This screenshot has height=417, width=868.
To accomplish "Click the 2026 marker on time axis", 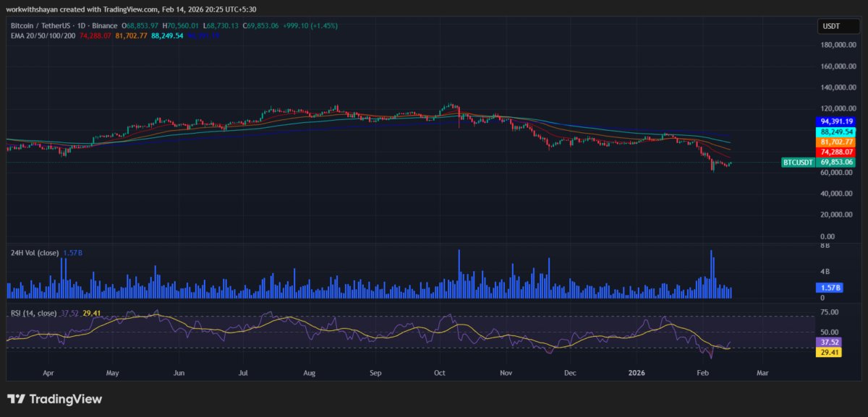I will (x=637, y=374).
